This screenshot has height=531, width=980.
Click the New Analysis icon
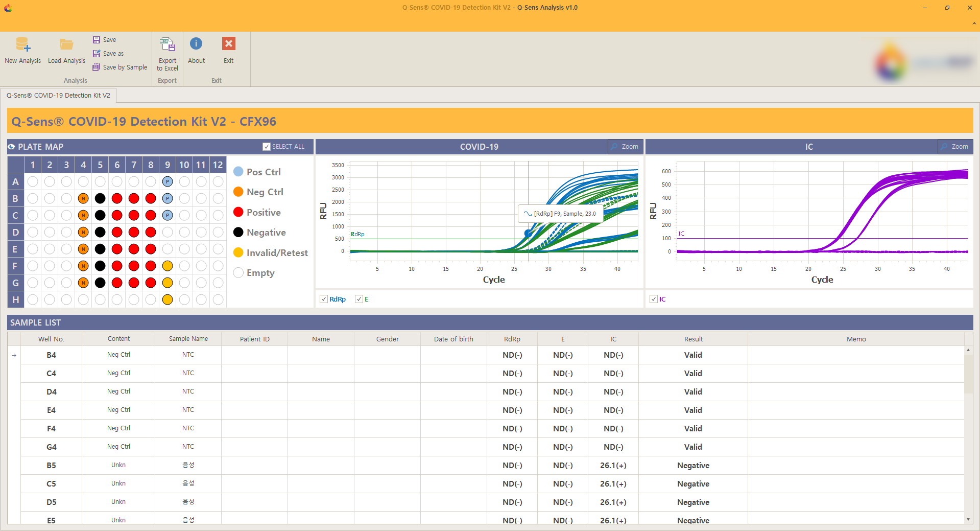coord(23,45)
